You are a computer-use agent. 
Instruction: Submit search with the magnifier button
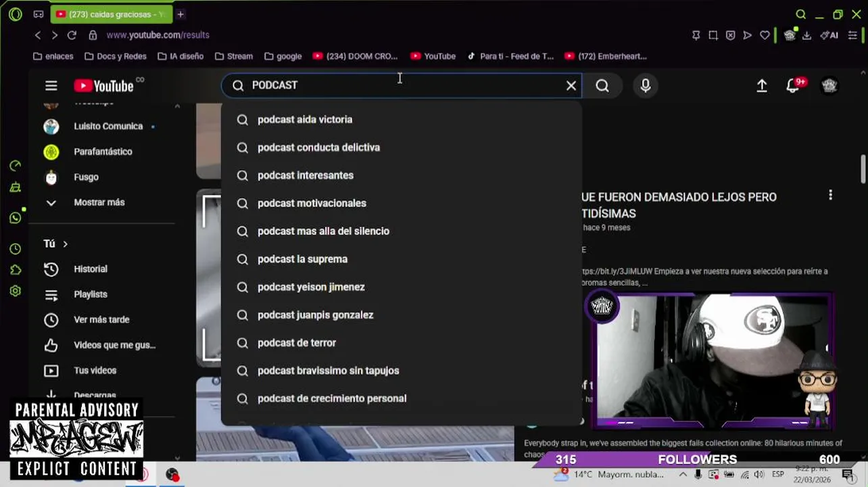coord(602,85)
